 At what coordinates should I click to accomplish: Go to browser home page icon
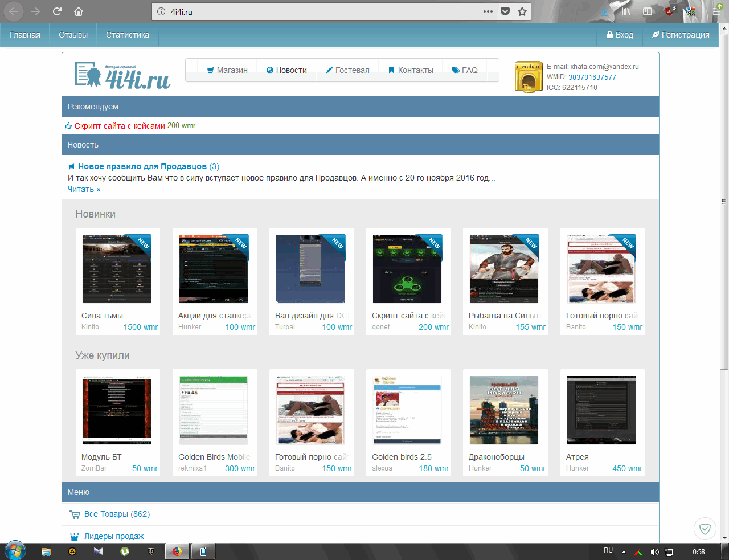coord(79,11)
